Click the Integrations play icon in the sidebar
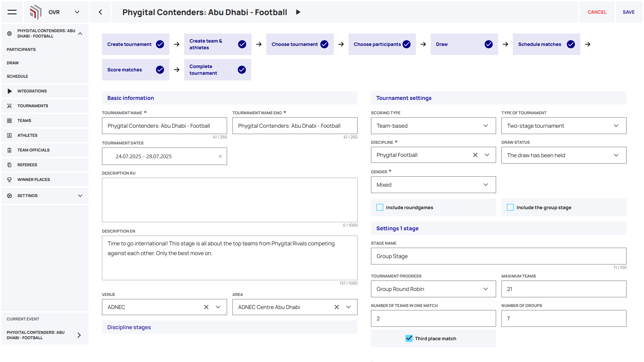 (10, 91)
